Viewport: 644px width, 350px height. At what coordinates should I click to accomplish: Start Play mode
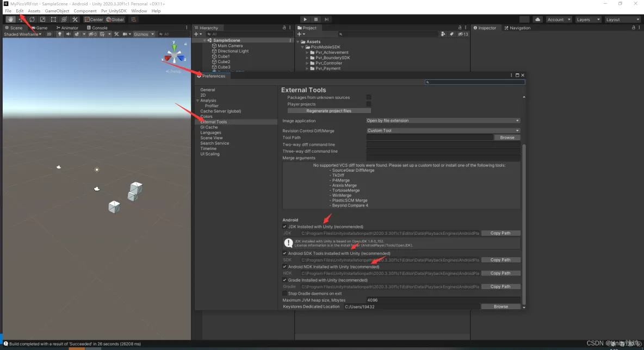(x=305, y=19)
